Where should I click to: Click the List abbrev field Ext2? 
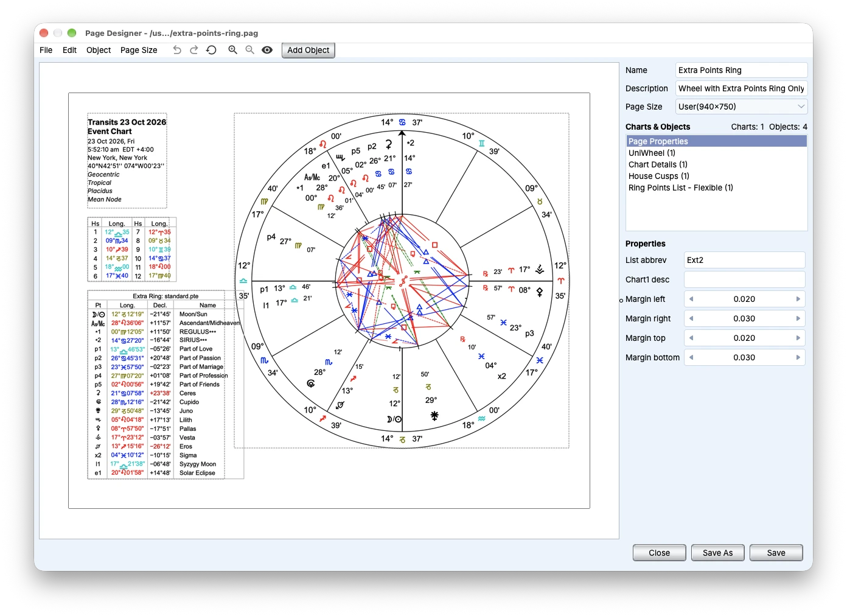click(744, 260)
